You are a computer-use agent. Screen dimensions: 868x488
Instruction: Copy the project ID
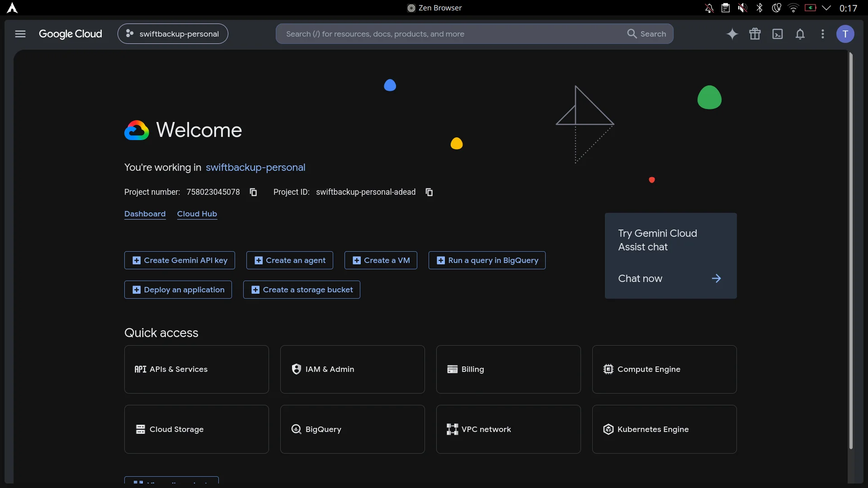pos(429,192)
